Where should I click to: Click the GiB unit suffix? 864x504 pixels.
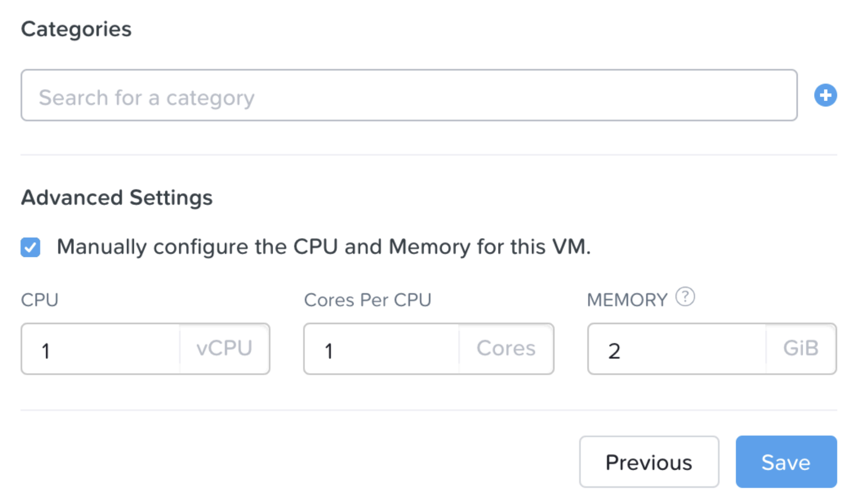[x=800, y=349]
